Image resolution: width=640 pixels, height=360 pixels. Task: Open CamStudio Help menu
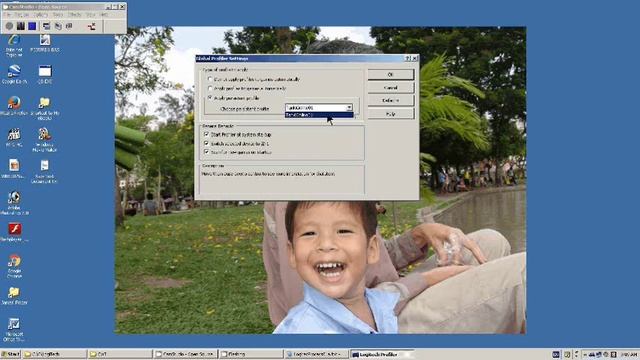pyautogui.click(x=104, y=15)
